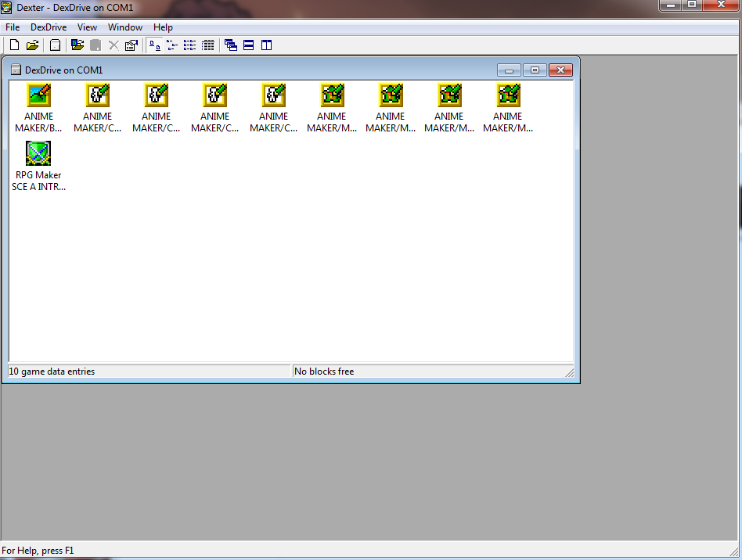The image size is (742, 560).
Task: Cascade the open windows
Action: [230, 45]
